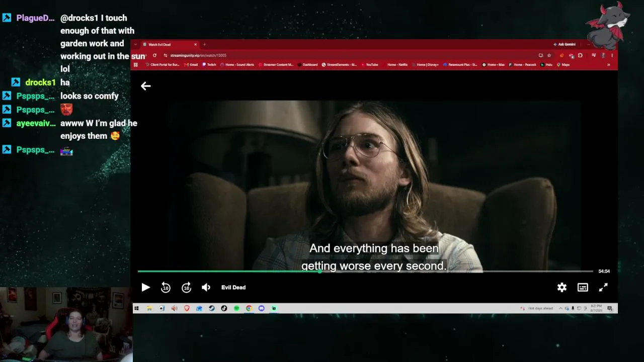Switch to Chrome in the taskbar
Image resolution: width=644 pixels, height=362 pixels.
(x=249, y=308)
